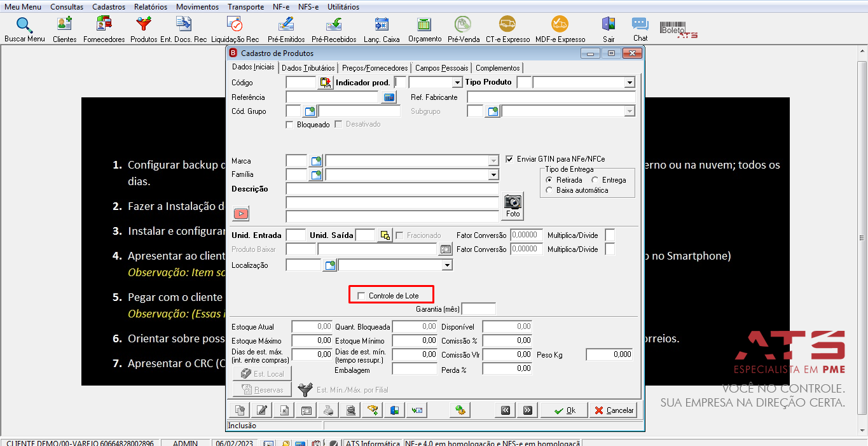This screenshot has width=868, height=446.
Task: Click the Foto camera button
Action: 513,206
